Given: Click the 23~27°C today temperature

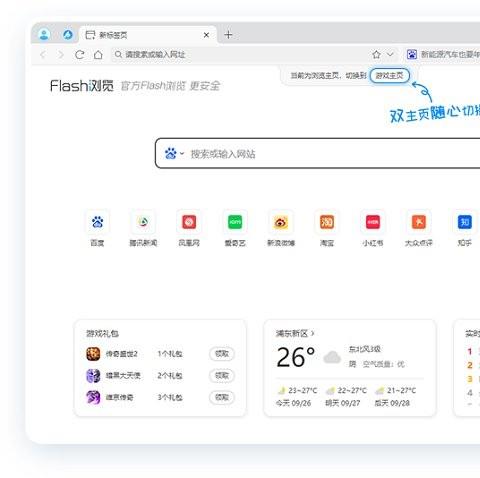Looking at the screenshot, I should coord(303,390).
